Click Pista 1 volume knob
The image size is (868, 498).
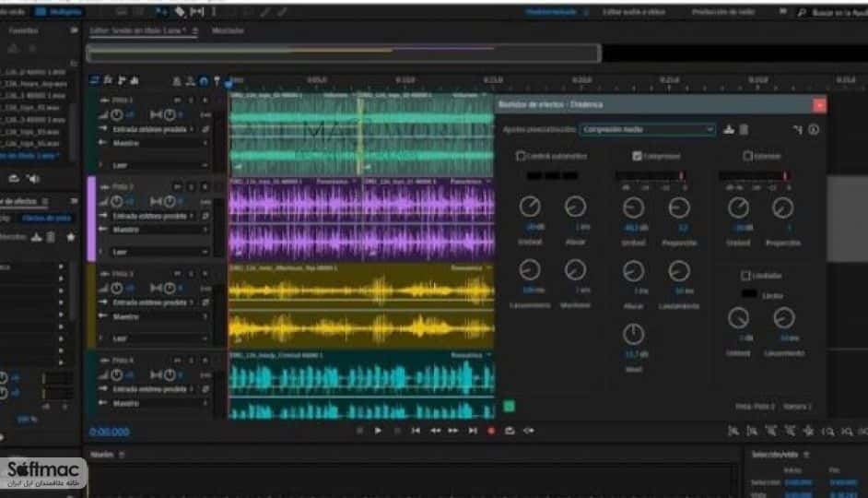[x=117, y=114]
